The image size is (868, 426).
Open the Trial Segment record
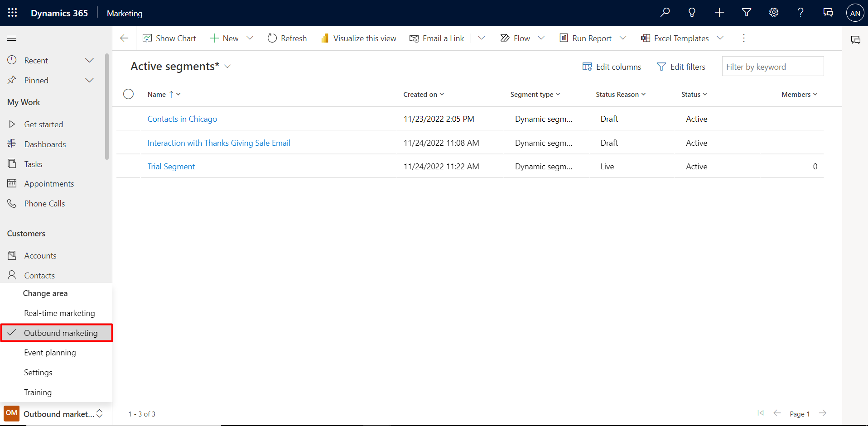(x=171, y=166)
